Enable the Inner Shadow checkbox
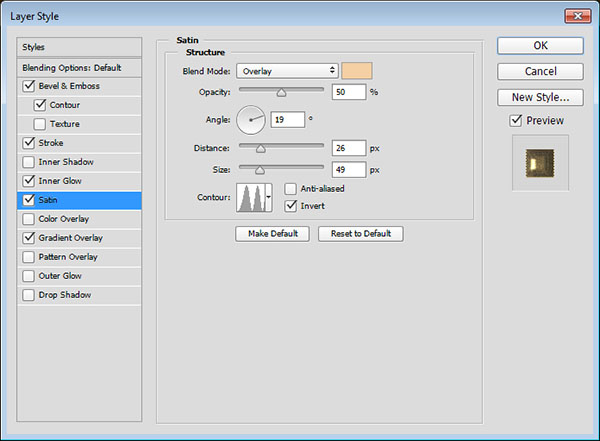600x441 pixels. tap(29, 162)
